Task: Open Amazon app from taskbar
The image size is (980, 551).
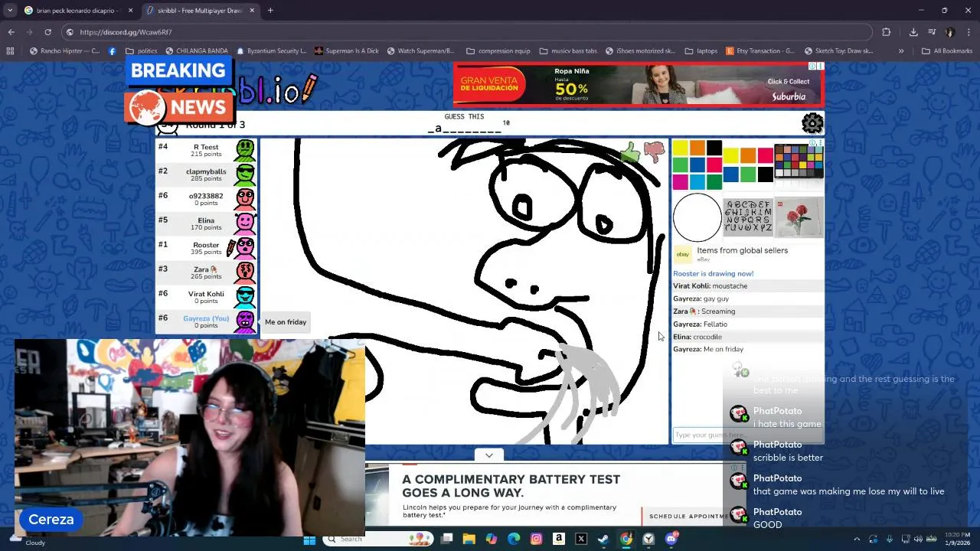Action: click(559, 540)
